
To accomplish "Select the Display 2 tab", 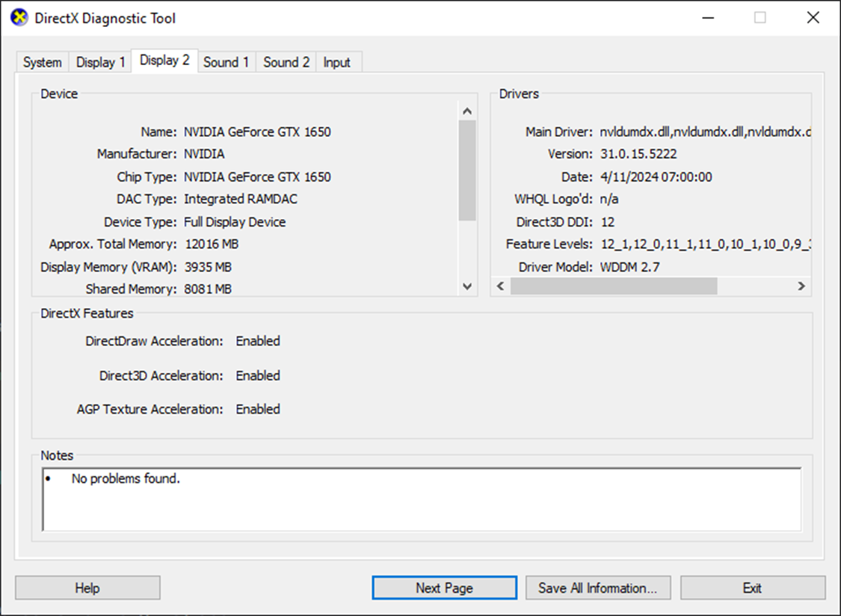I will click(164, 60).
